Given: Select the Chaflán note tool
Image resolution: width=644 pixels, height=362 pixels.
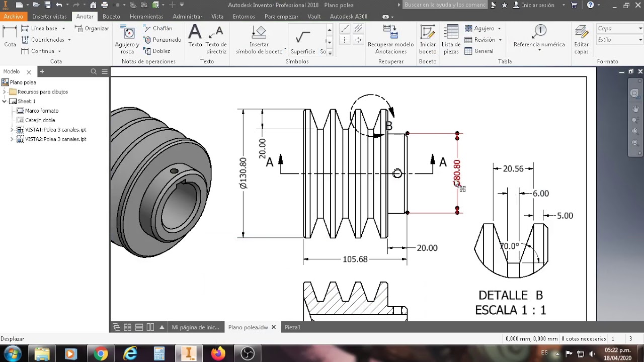Looking at the screenshot, I should point(158,28).
